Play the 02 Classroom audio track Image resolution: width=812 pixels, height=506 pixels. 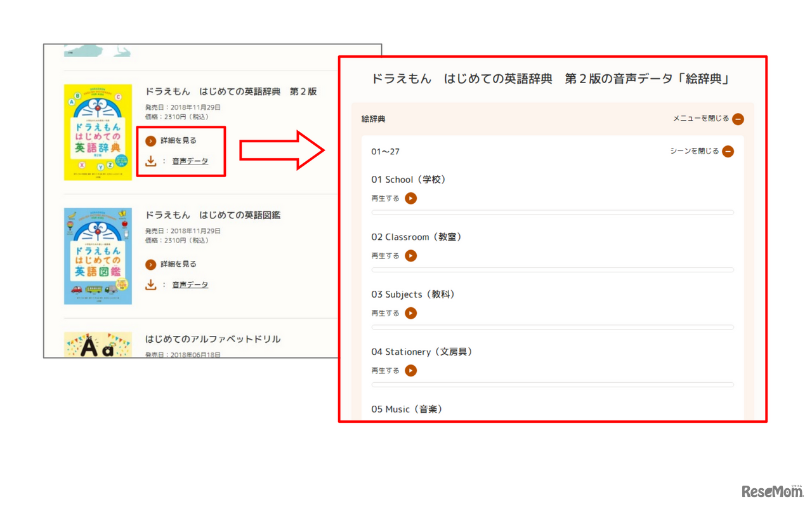[411, 256]
